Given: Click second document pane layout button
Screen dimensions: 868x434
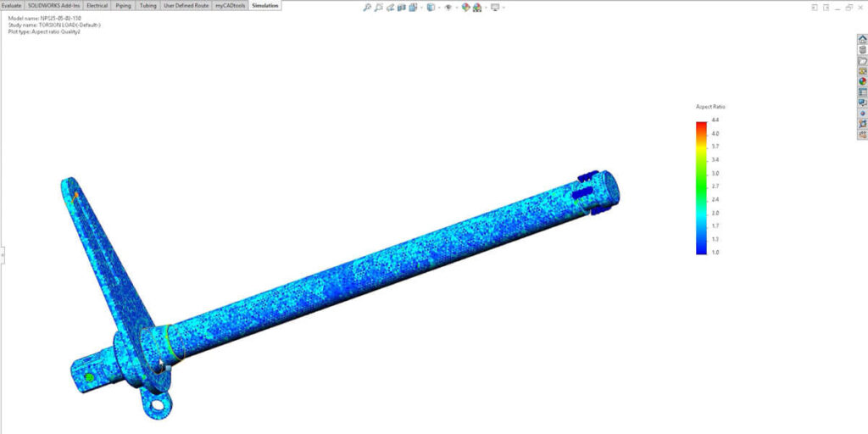Looking at the screenshot, I should coord(826,7).
